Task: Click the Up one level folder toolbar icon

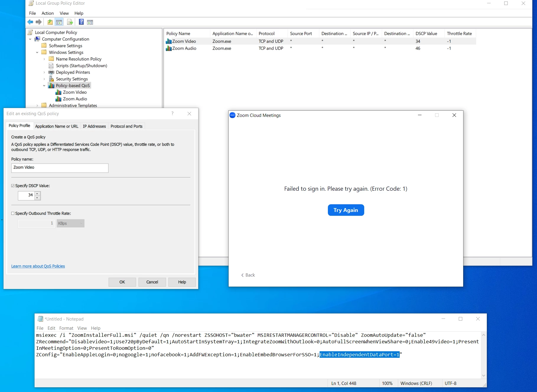Action: [x=50, y=22]
